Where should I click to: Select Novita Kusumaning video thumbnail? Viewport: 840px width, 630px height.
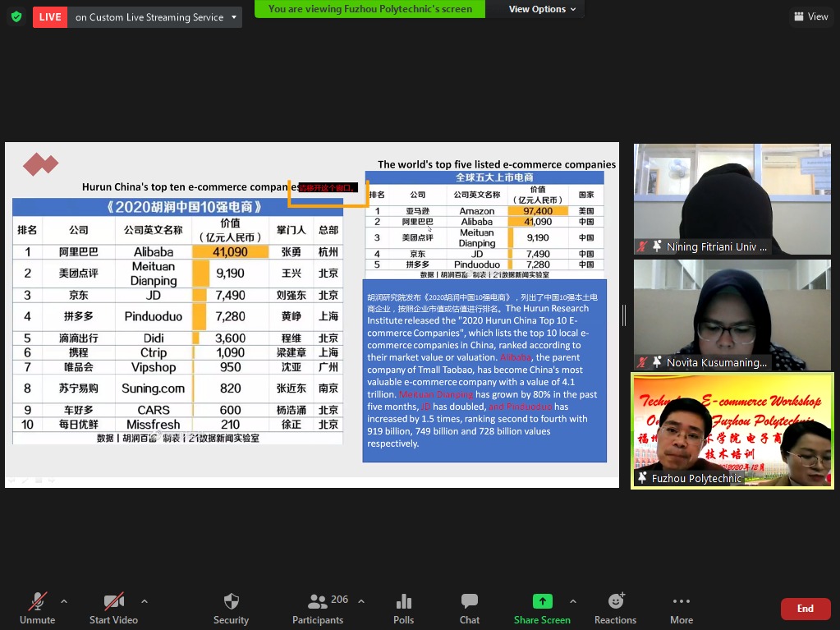732,315
